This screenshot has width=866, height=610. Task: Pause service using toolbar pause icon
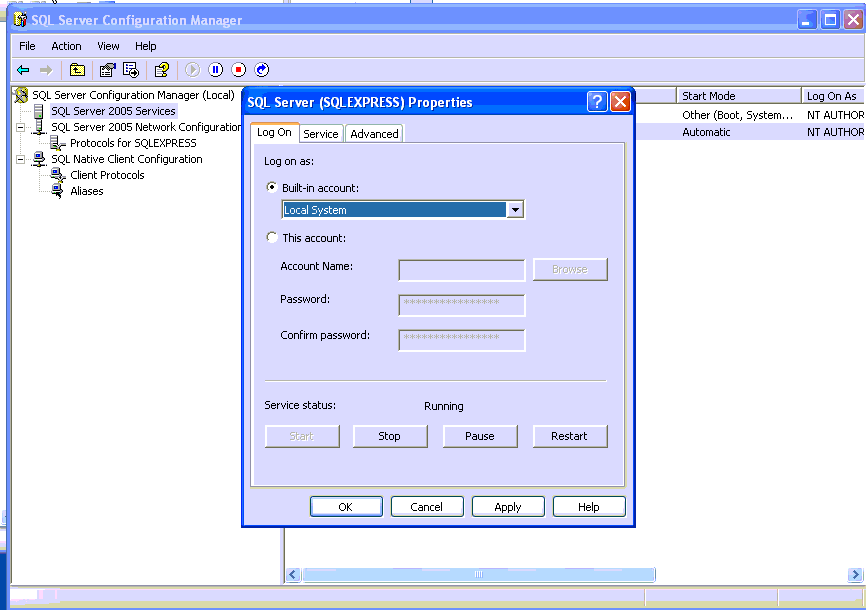click(x=215, y=70)
